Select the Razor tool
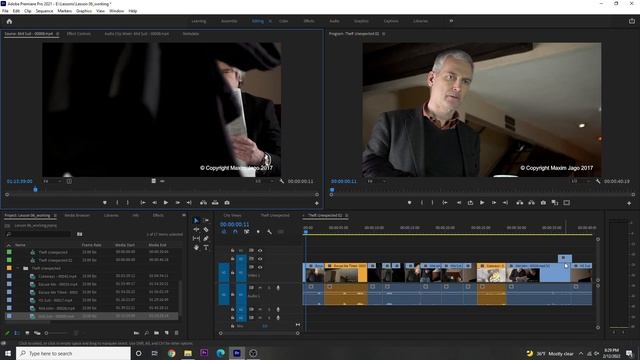The width and height of the screenshot is (640, 360). (206, 229)
